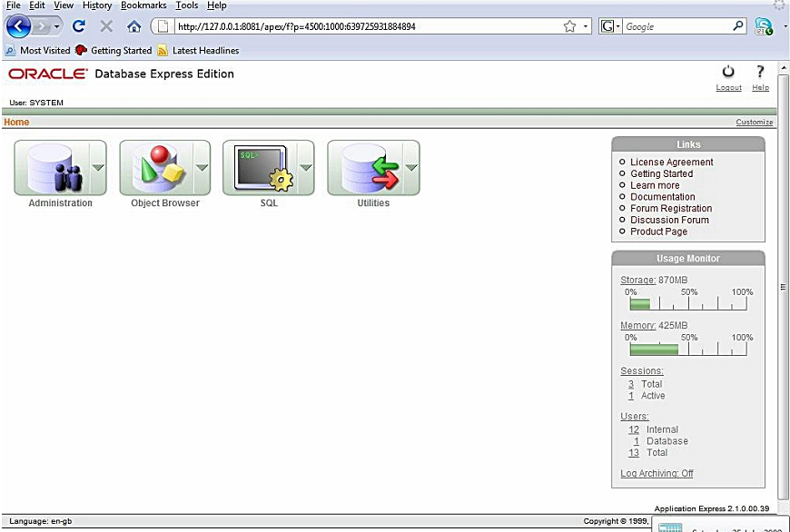Bookmark this page with the star icon
This screenshot has width=790, height=532.
pos(570,26)
